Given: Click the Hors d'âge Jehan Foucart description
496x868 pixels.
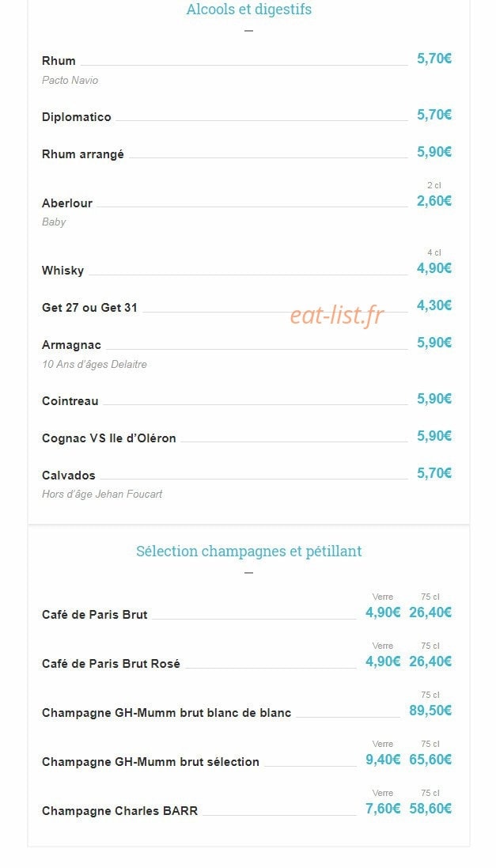Looking at the screenshot, I should coord(102,494).
